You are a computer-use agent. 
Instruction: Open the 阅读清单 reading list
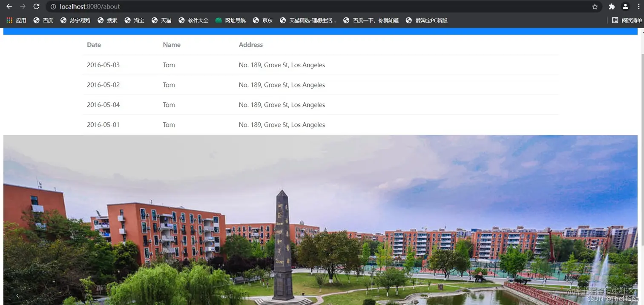click(627, 20)
